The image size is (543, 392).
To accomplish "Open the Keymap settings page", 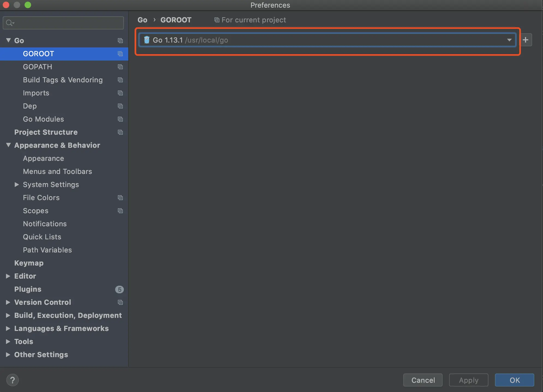I will pos(29,263).
